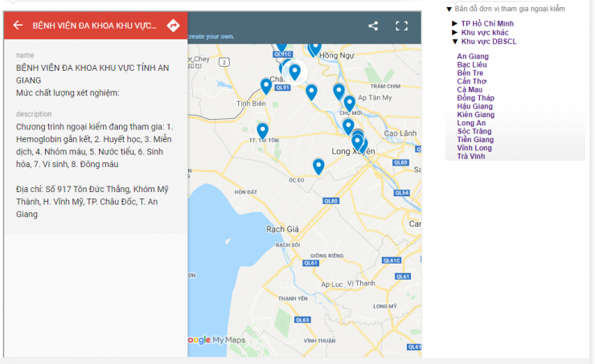Screen dimensions: 595x364
Task: Click the pin directly above Chợ Mới
Action: pyautogui.click(x=349, y=102)
